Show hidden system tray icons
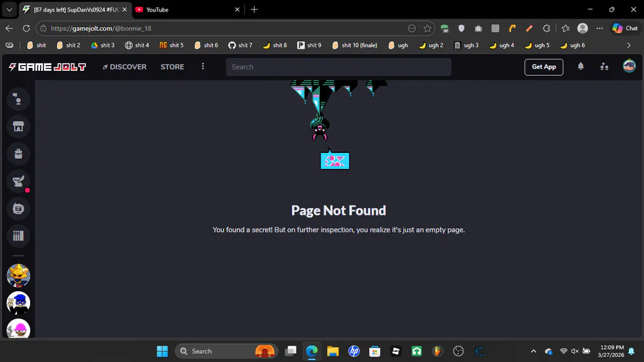Screen dimensions: 644x362 coord(533,351)
